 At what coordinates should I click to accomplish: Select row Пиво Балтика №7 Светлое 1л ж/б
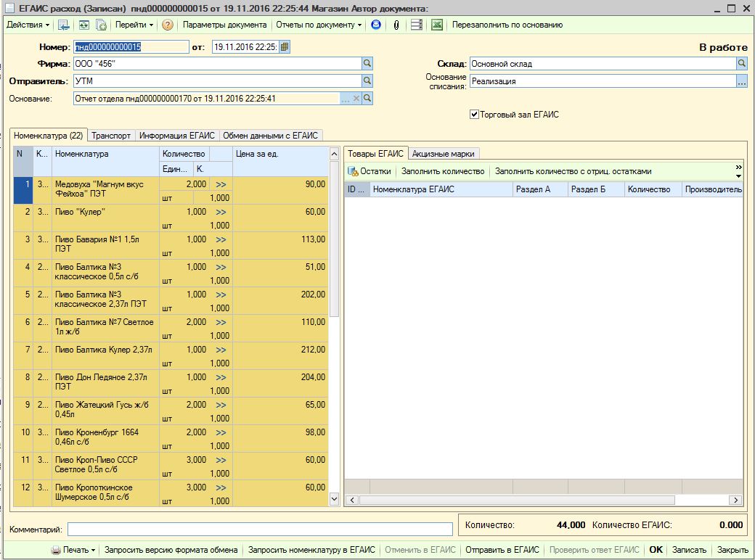click(171, 328)
